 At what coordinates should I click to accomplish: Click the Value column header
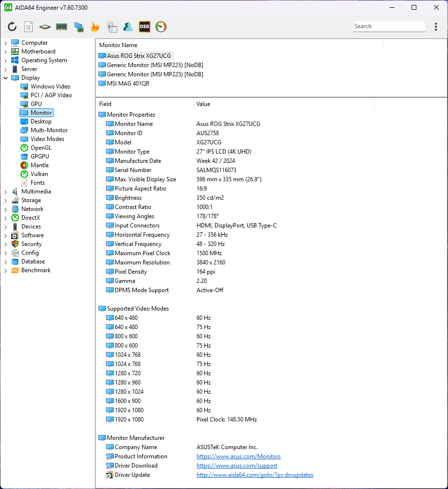(284, 104)
